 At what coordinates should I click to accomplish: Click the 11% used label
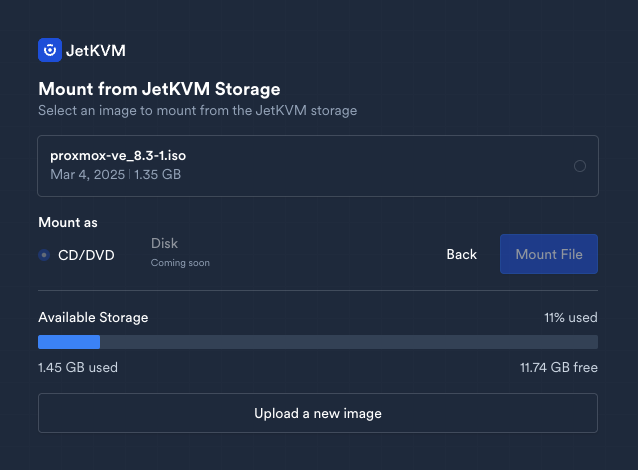(x=570, y=318)
